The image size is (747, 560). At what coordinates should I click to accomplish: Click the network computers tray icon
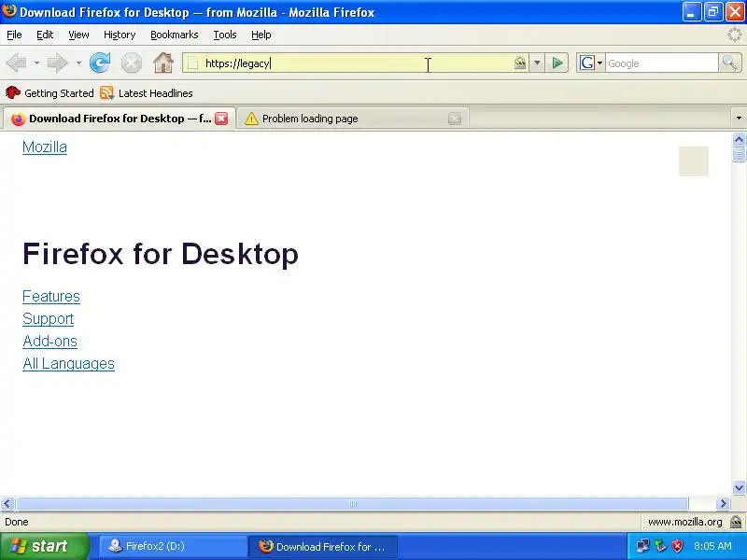(642, 546)
